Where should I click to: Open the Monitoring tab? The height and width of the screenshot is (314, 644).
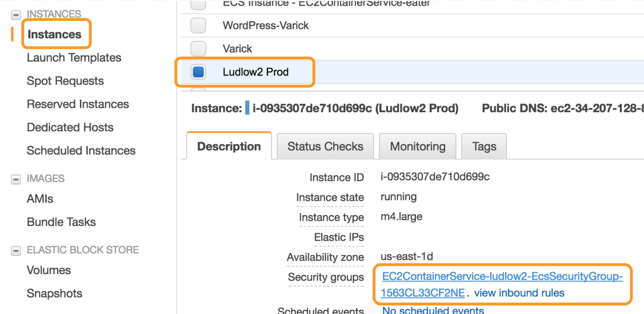[x=417, y=146]
